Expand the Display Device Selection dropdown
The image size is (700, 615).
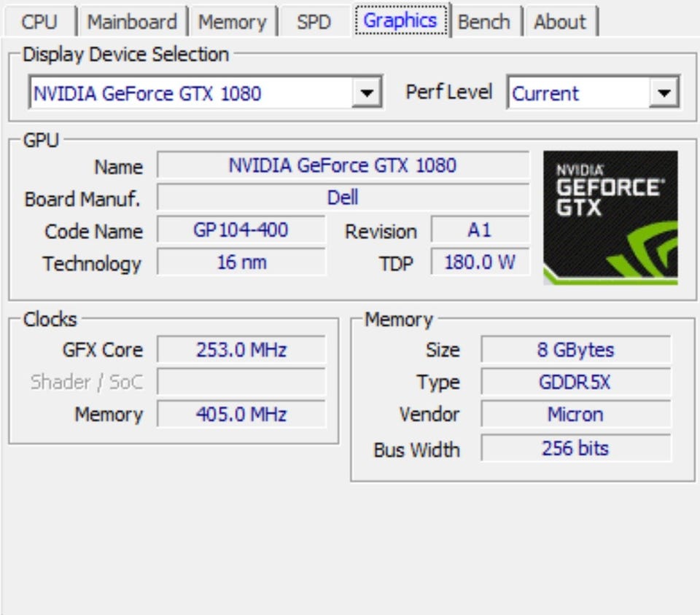tap(366, 93)
